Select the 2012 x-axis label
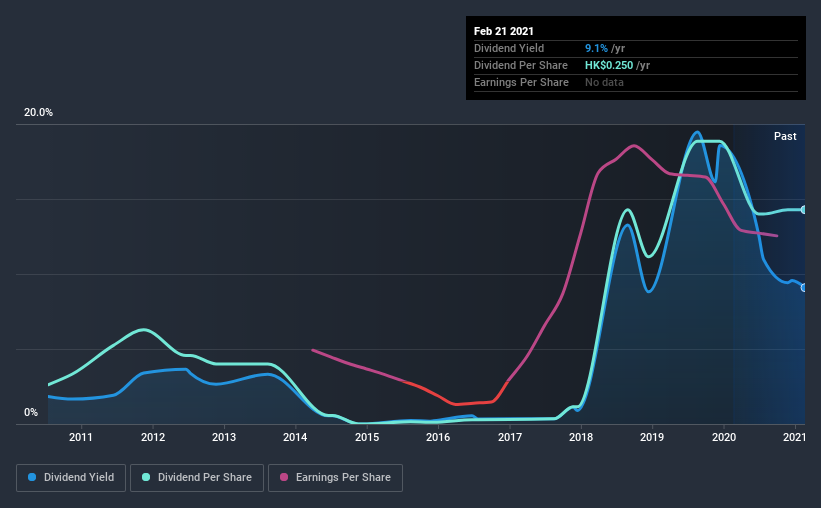The height and width of the screenshot is (508, 821). click(x=153, y=437)
